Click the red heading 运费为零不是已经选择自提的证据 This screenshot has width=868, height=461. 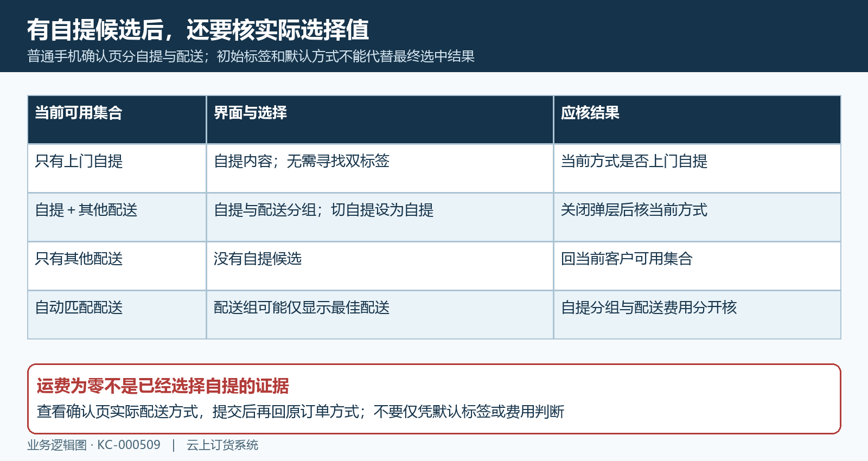163,386
